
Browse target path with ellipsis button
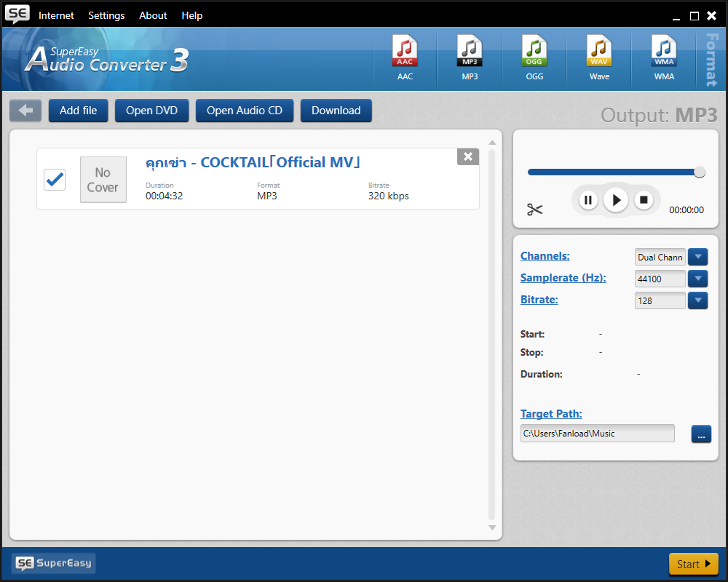pyautogui.click(x=701, y=434)
